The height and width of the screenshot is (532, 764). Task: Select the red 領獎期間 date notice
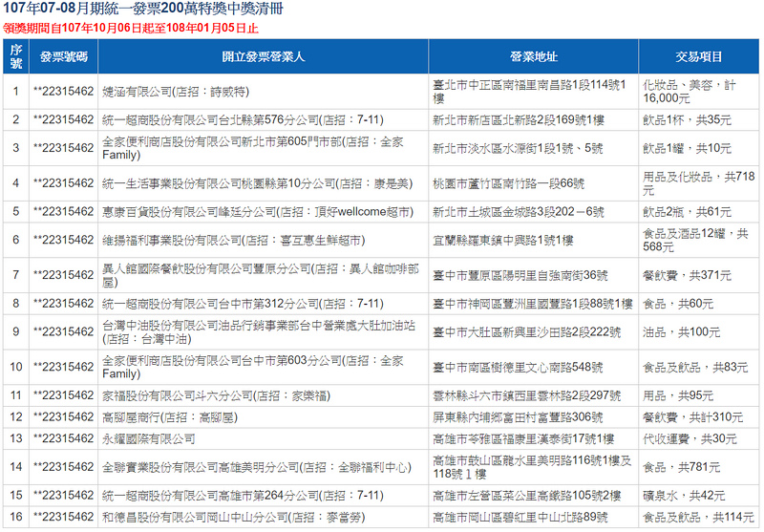point(131,29)
